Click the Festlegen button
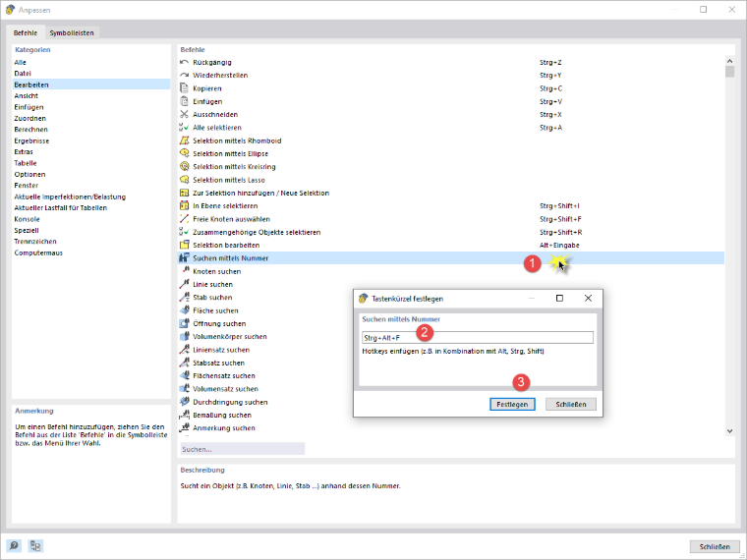 click(x=512, y=405)
